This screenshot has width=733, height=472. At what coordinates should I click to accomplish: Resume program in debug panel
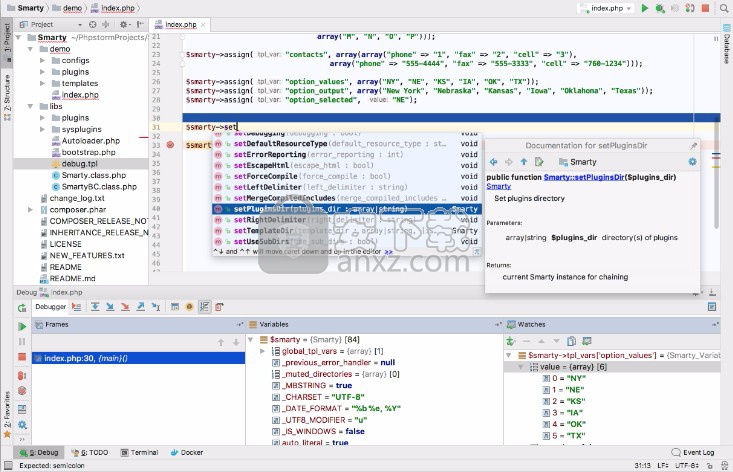(22, 326)
